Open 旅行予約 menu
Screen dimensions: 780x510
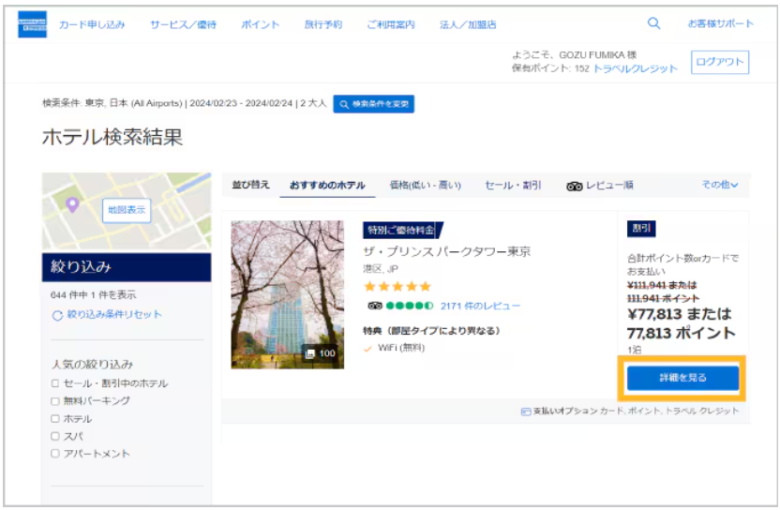(x=323, y=24)
